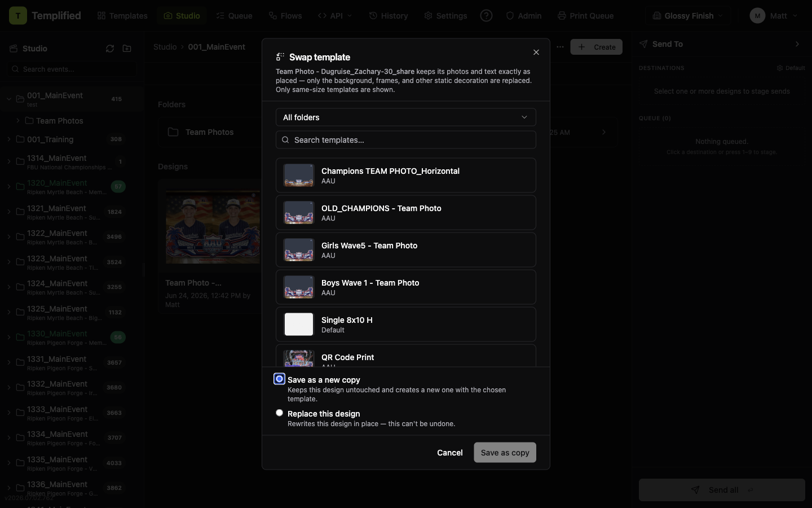
Task: Open the API dropdown menu
Action: click(x=335, y=16)
